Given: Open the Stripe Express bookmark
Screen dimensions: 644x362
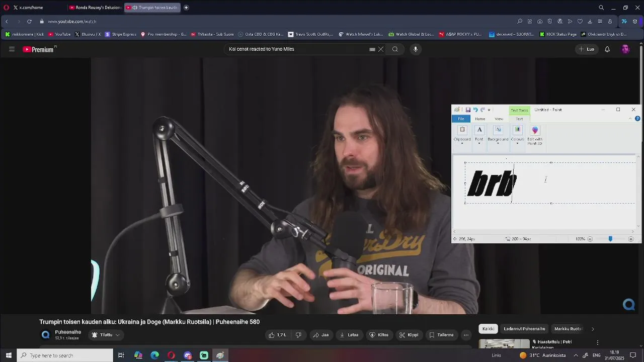Looking at the screenshot, I should tap(121, 34).
